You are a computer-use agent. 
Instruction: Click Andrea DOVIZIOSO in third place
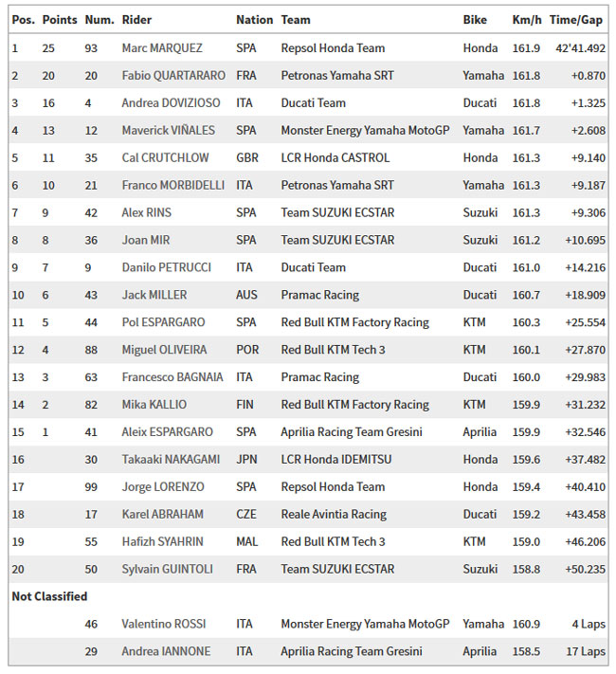[x=172, y=102]
